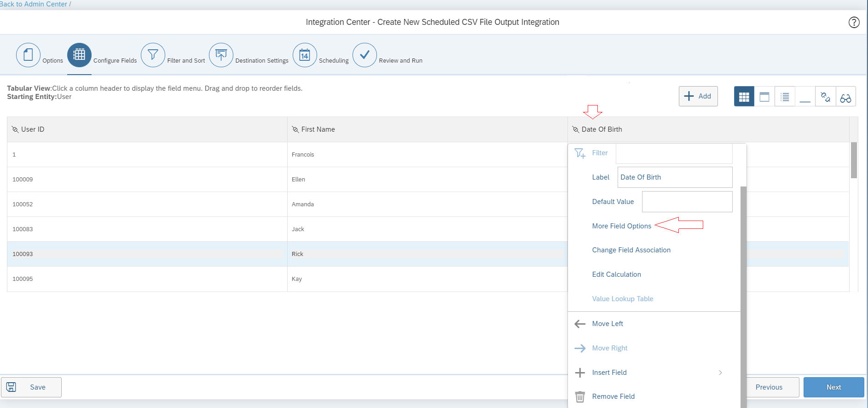The image size is (868, 408).
Task: Go to Review and Run checkmark icon
Action: click(365, 55)
